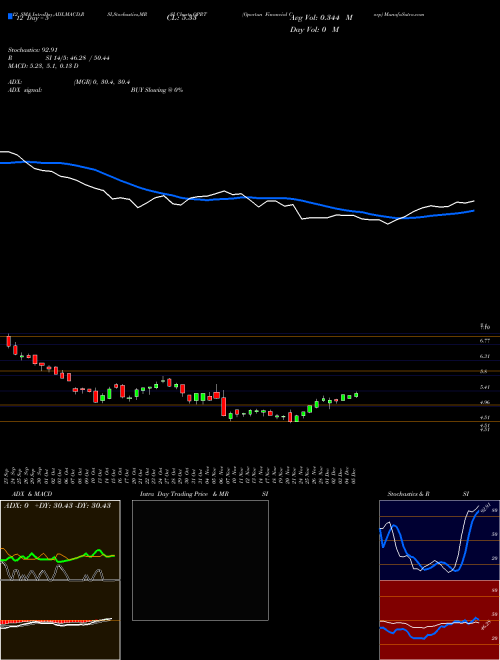The image size is (500, 660).
Task: Click the last green candlestick on the chart
Action: coord(356,394)
